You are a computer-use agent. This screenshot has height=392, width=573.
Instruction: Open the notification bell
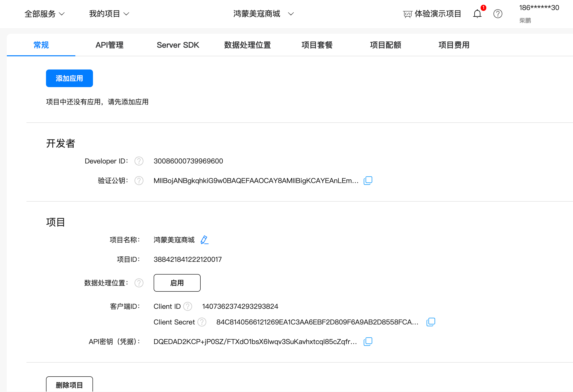point(477,14)
